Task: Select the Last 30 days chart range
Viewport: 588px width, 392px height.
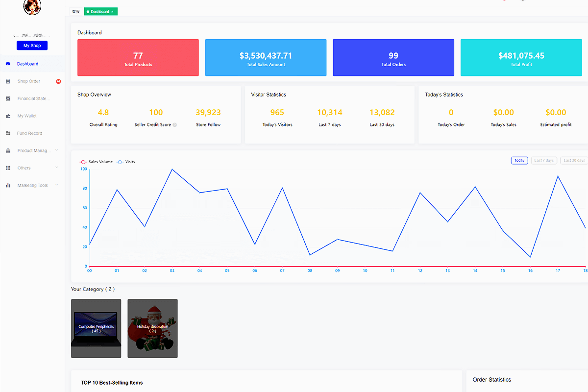Action: (x=574, y=160)
